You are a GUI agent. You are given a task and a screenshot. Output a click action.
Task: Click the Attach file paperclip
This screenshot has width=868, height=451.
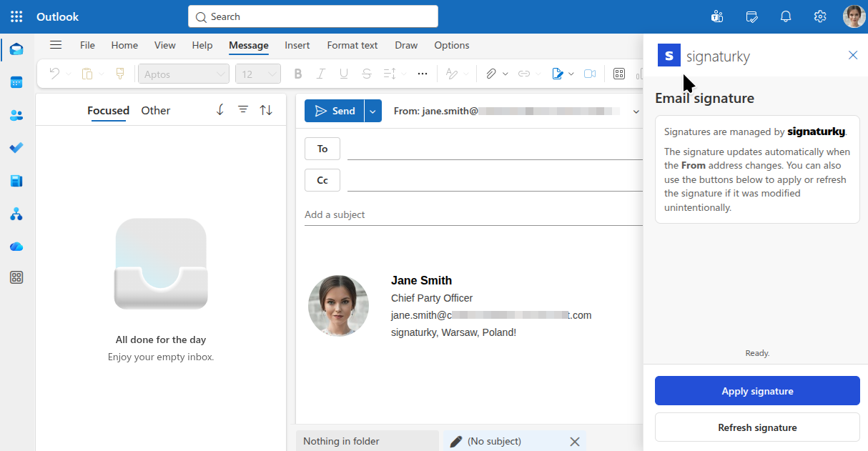(491, 74)
